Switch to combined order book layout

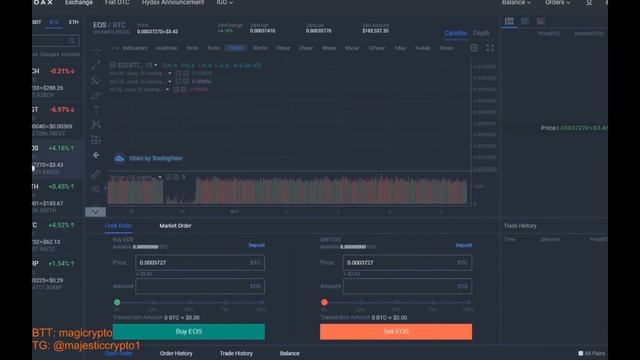coord(509,21)
